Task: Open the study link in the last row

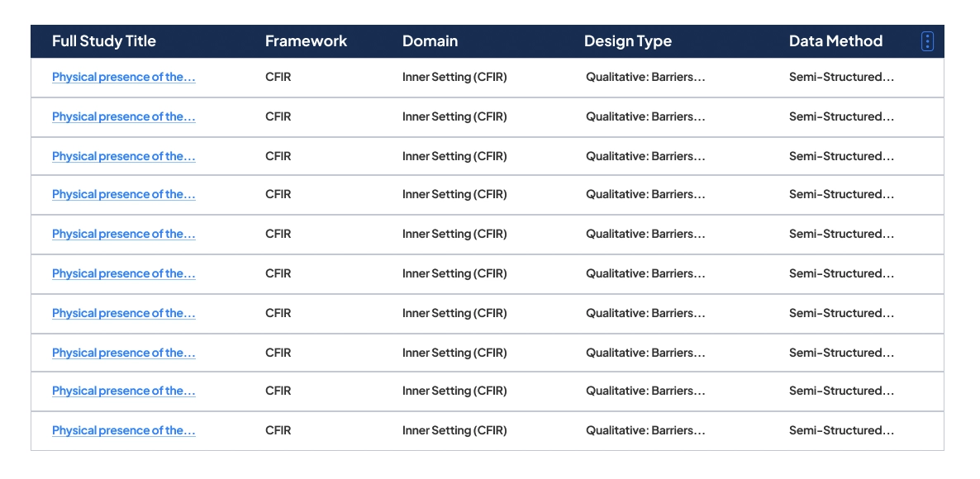Action: (x=123, y=430)
